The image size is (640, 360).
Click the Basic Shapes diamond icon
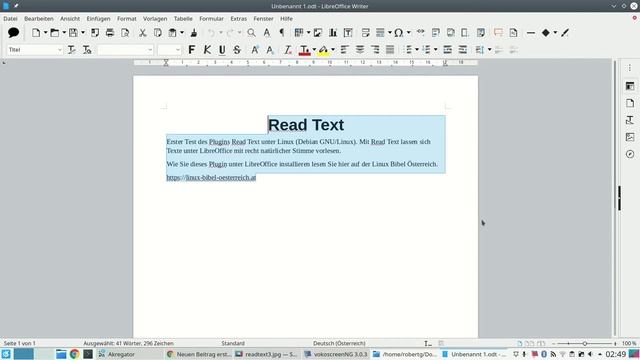pyautogui.click(x=546, y=33)
